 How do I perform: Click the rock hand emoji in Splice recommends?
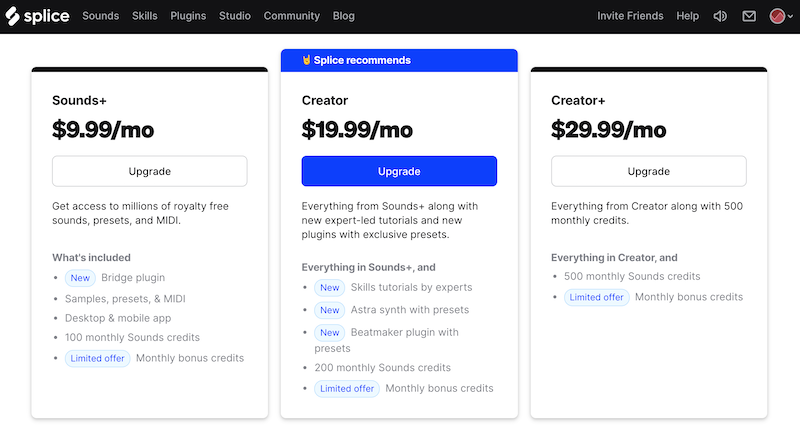[306, 60]
